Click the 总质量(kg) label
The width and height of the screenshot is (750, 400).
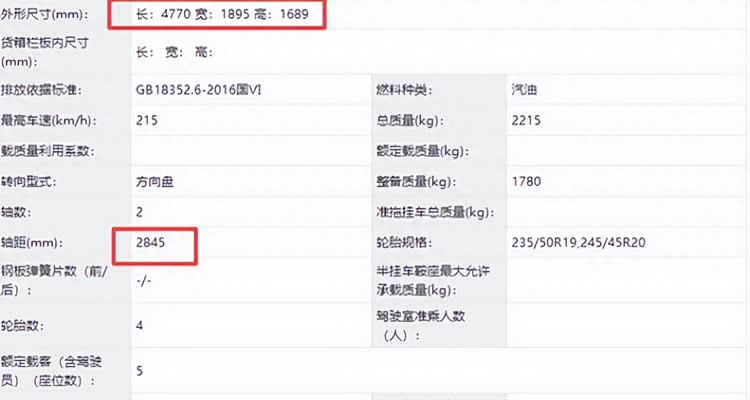(x=409, y=120)
